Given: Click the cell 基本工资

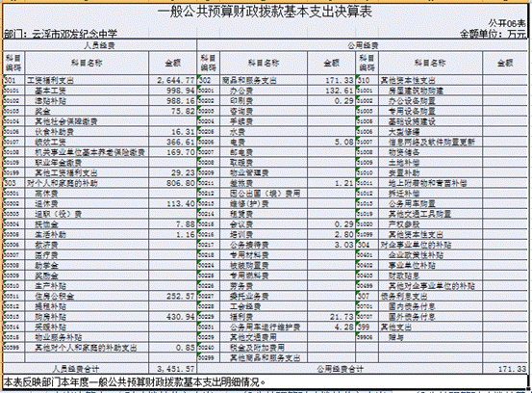Looking at the screenshot, I should tap(87, 91).
